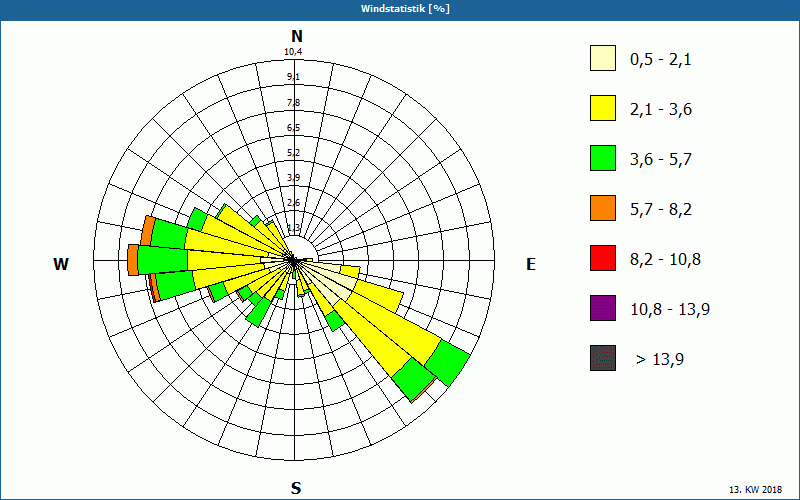Click the '6,5' radial axis value

pos(293,128)
